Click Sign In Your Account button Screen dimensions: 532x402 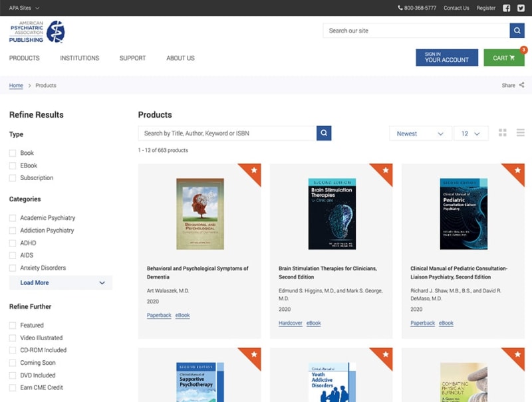(x=447, y=57)
